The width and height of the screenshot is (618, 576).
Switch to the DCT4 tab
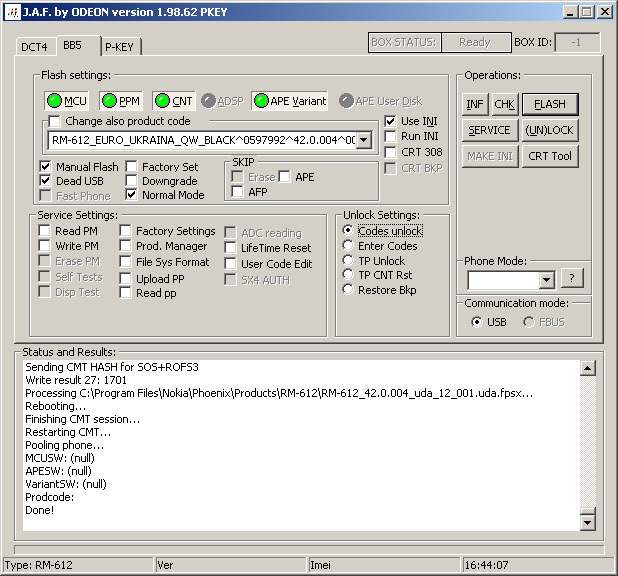[34, 47]
